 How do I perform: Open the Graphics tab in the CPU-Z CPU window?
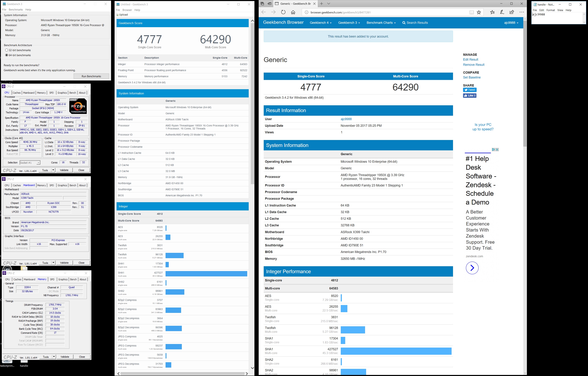click(62, 93)
